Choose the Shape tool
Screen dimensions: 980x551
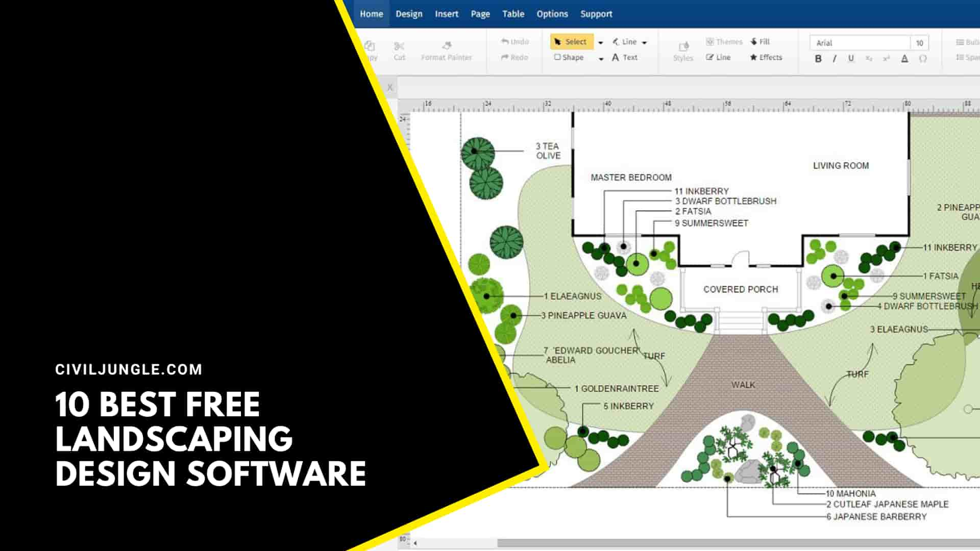[x=569, y=57]
